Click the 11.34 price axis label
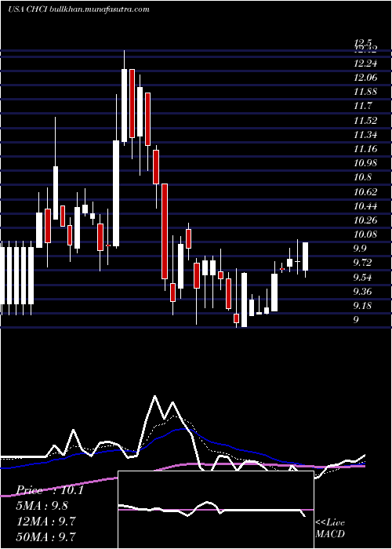392x549 pixels. point(366,134)
